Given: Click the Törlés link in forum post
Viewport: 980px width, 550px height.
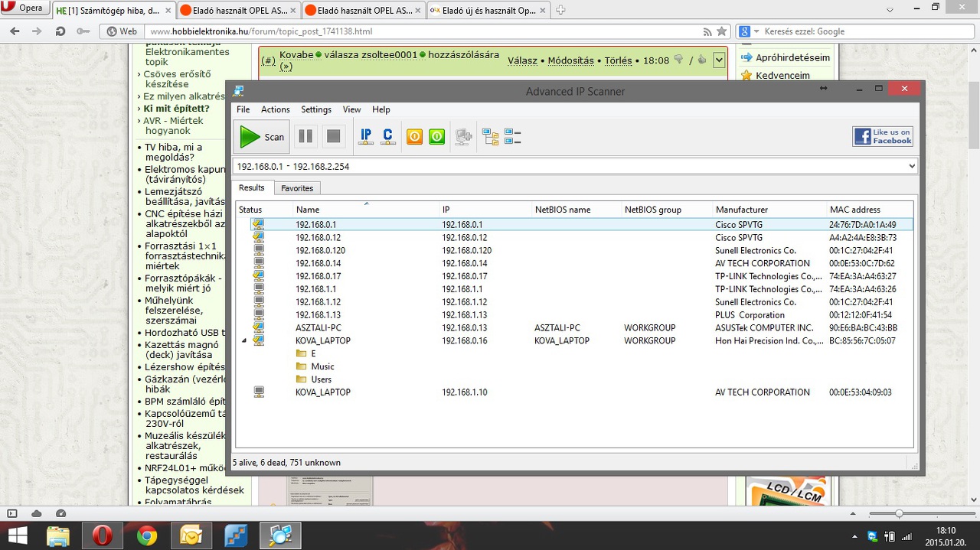Looking at the screenshot, I should click(619, 60).
